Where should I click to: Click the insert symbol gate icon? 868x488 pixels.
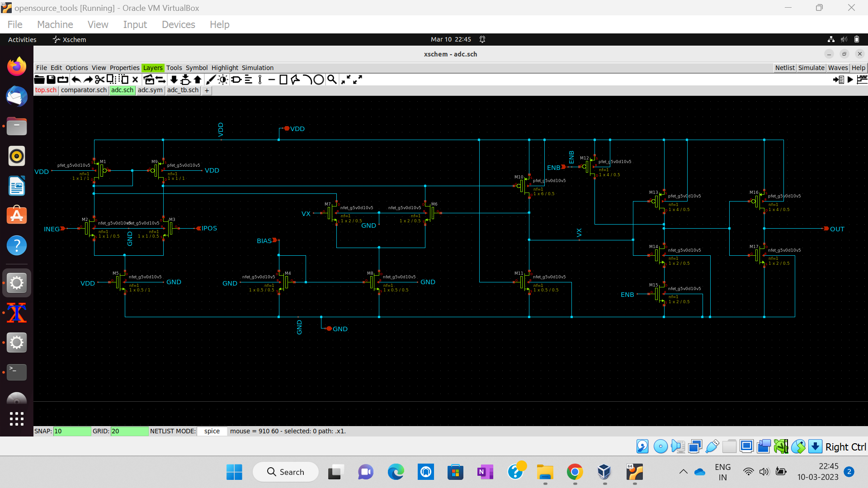pos(236,80)
